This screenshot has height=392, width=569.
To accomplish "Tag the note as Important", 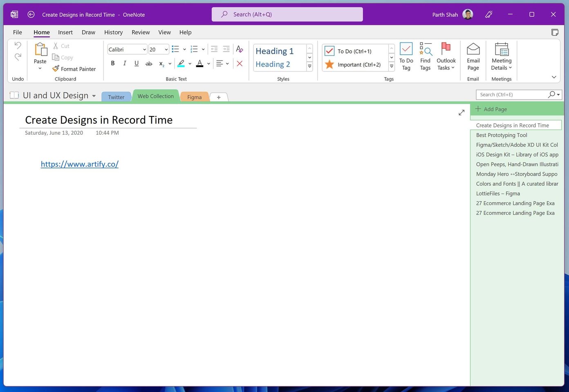I will coord(359,65).
